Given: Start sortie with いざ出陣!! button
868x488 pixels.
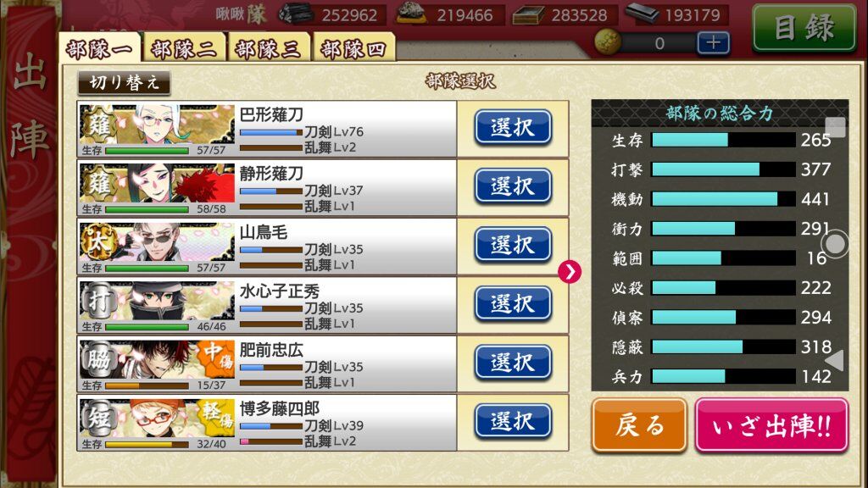Looking at the screenshot, I should [771, 425].
